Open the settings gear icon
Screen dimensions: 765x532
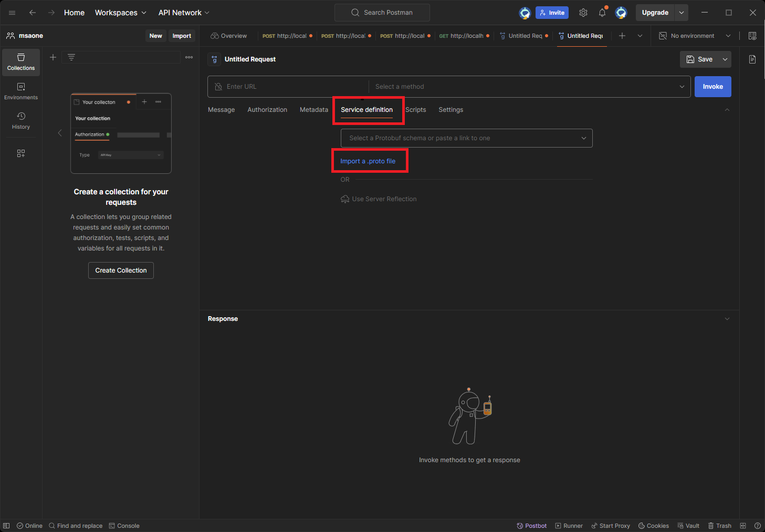(583, 13)
